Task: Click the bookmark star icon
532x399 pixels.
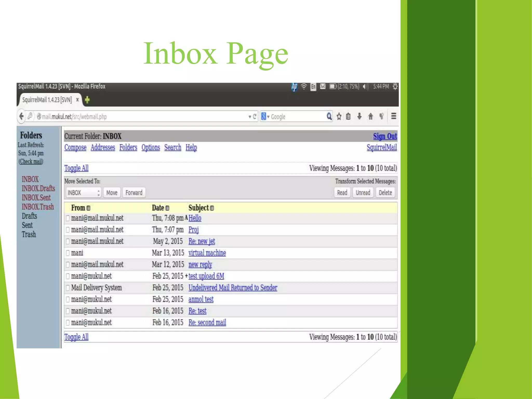Action: (x=339, y=116)
